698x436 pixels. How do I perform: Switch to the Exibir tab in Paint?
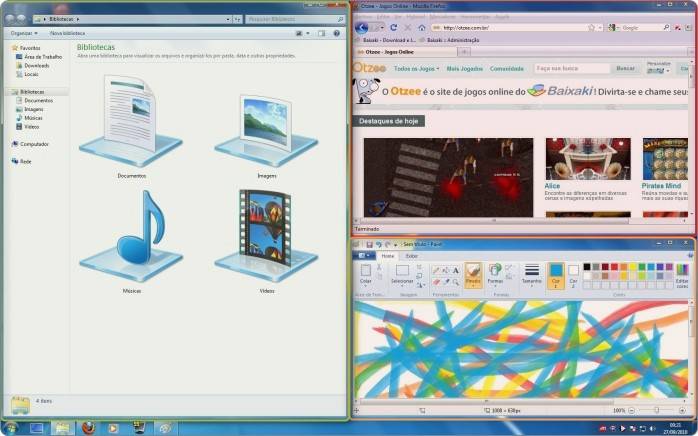coord(412,256)
